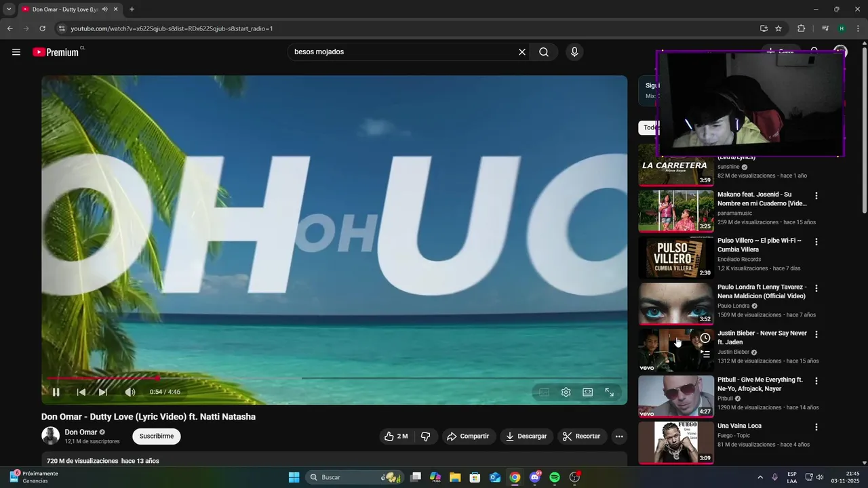This screenshot has width=868, height=488.
Task: Go back in Chrome
Action: (x=9, y=28)
